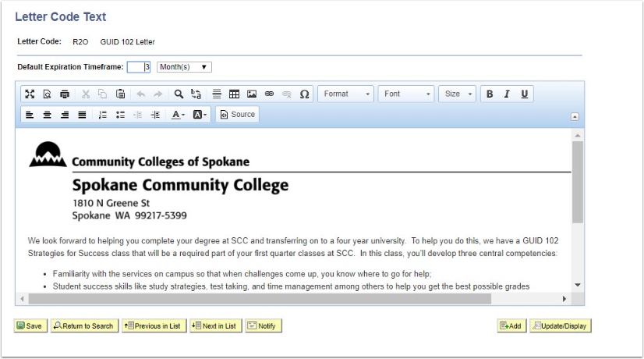Copy selection using Copy icon
Image resolution: width=644 pixels, height=359 pixels.
coord(103,94)
